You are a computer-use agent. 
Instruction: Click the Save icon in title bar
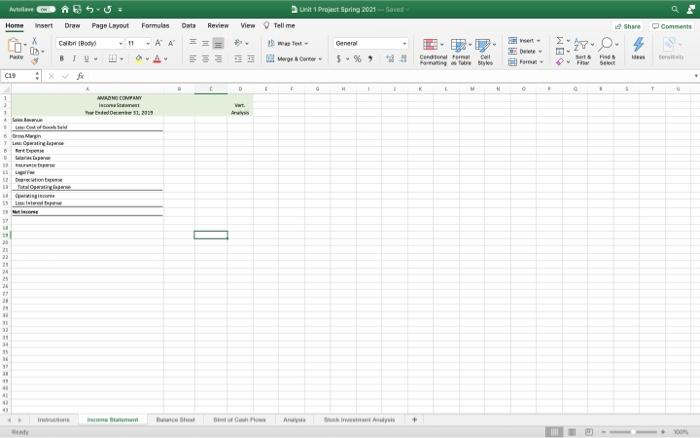pos(77,9)
